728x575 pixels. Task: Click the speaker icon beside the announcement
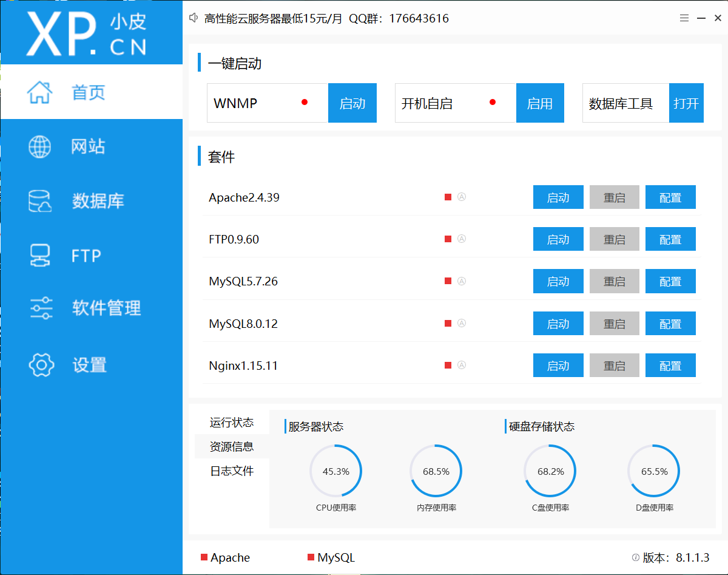point(193,18)
